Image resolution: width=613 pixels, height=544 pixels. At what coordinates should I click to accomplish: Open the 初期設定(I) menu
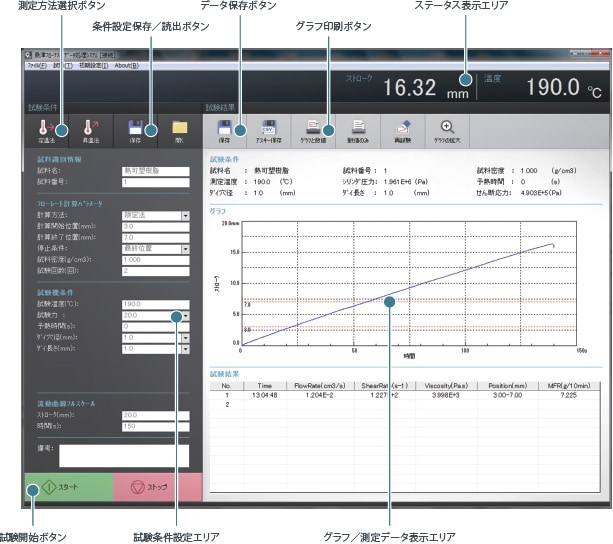click(93, 66)
